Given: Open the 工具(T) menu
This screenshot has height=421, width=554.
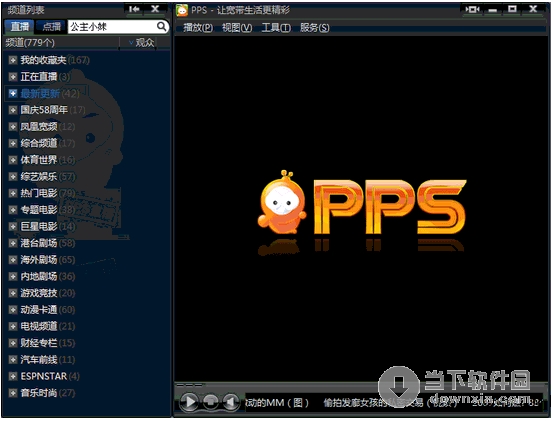Looking at the screenshot, I should coord(276,28).
